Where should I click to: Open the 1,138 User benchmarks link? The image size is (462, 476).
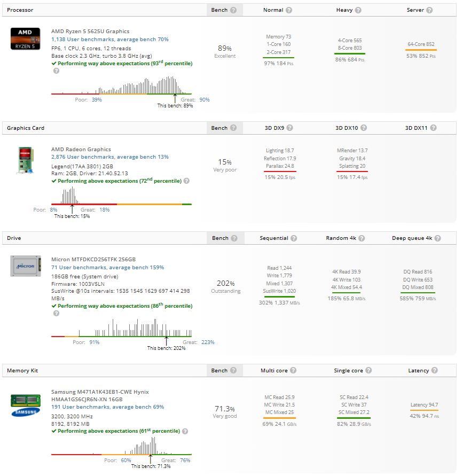(x=110, y=39)
